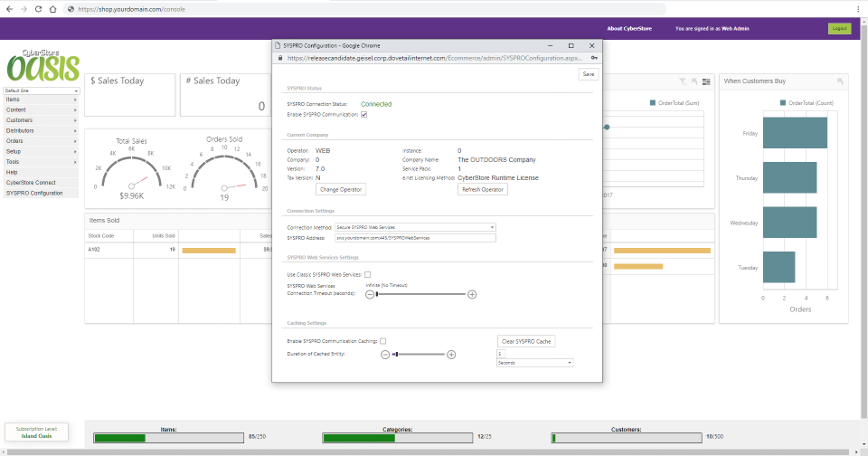Click the main browser address bar
This screenshot has width=868, height=456.
(x=365, y=9)
